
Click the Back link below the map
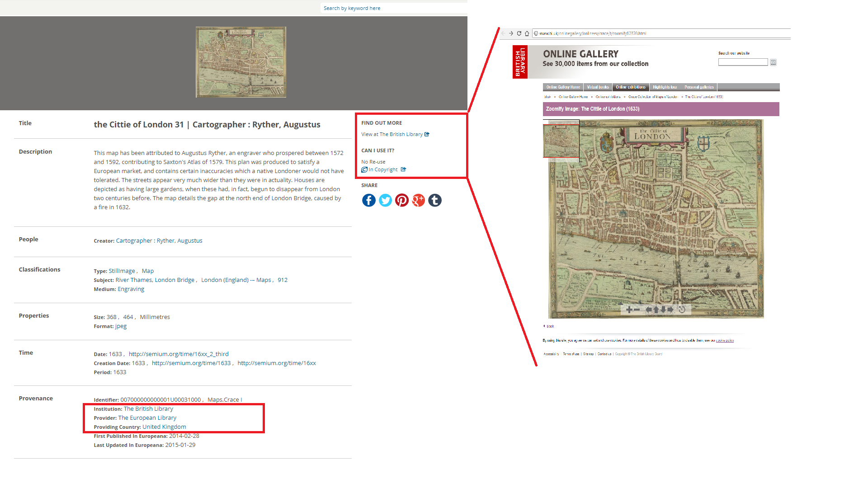tap(550, 326)
